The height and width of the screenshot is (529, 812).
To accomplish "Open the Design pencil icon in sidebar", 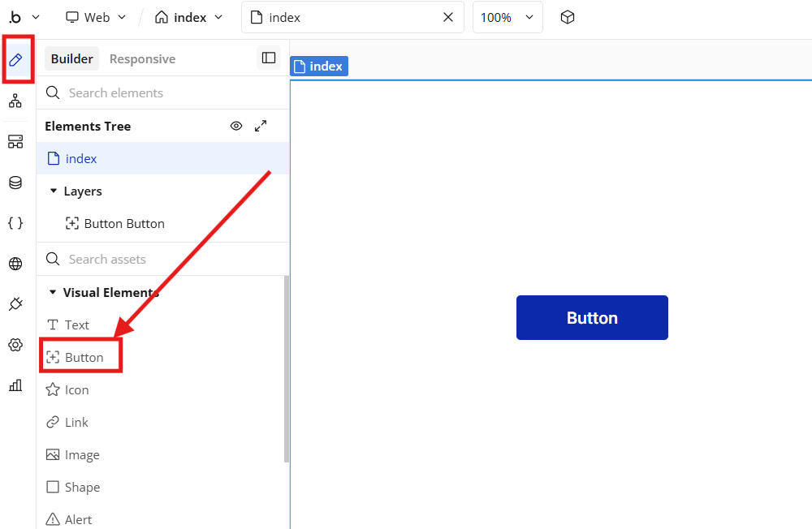I will point(15,60).
